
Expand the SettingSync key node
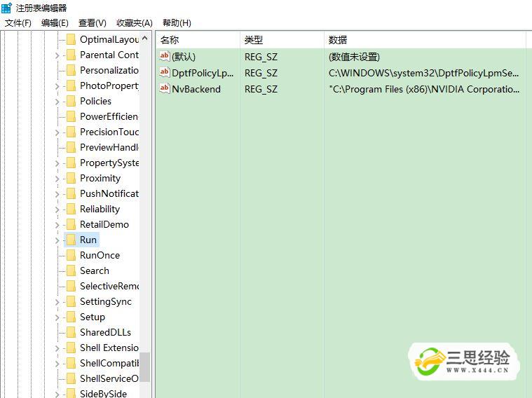tap(57, 302)
